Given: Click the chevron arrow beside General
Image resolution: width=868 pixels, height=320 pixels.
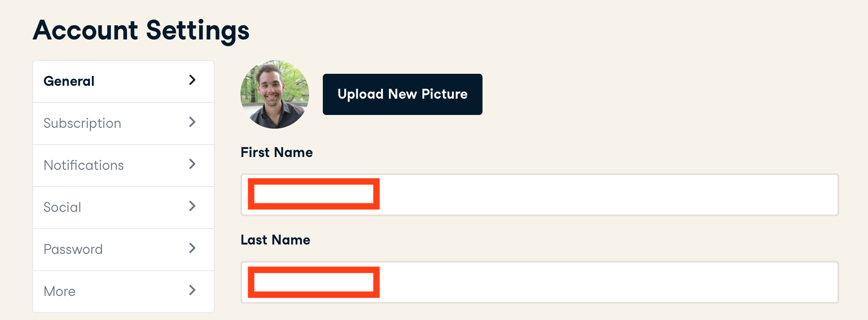Looking at the screenshot, I should pyautogui.click(x=192, y=80).
